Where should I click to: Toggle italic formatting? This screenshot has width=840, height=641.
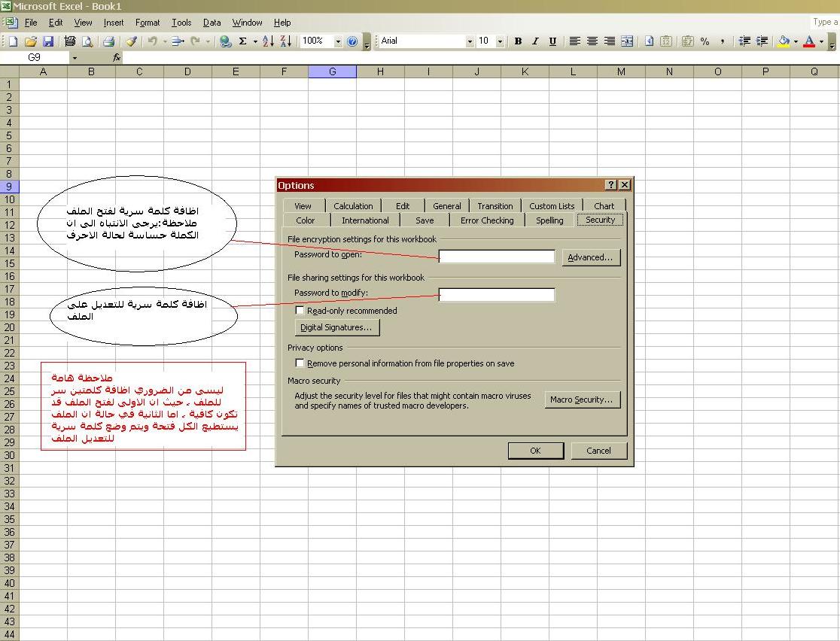coord(535,41)
